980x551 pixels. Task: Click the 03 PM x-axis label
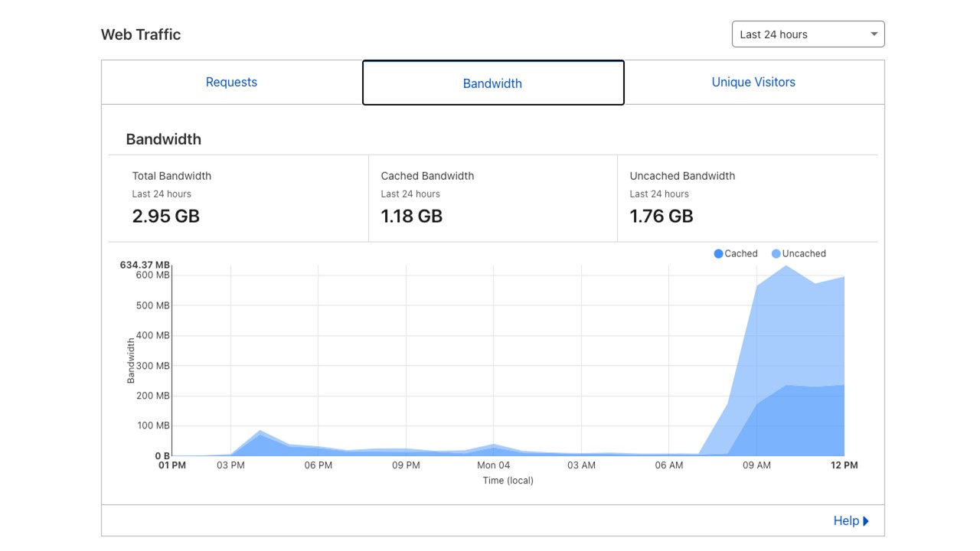(x=230, y=465)
